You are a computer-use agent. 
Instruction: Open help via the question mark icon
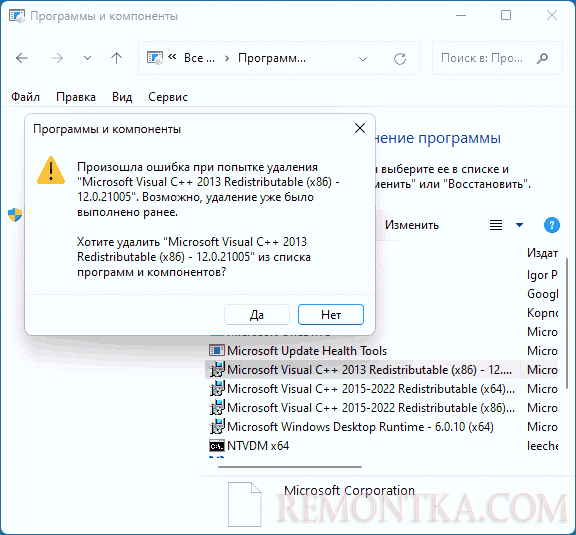coord(552,225)
